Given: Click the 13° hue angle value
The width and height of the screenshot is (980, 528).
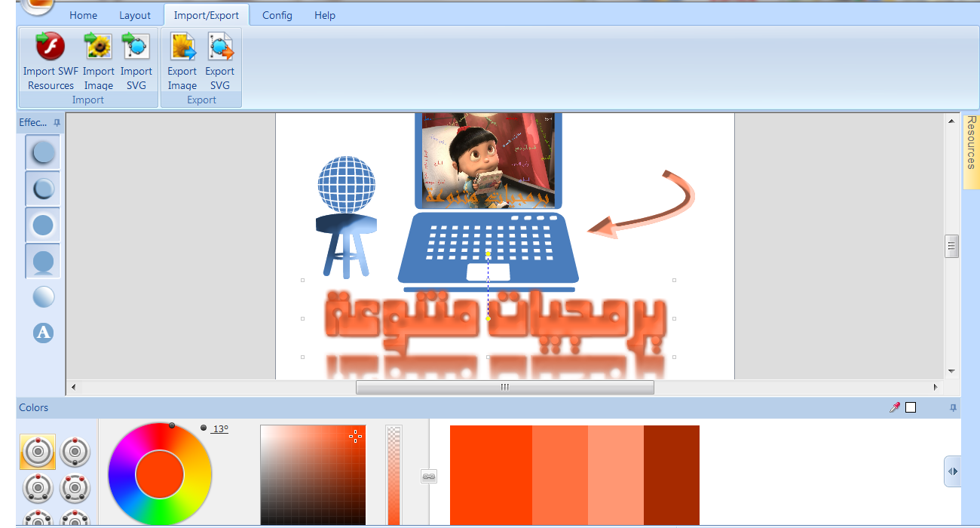Looking at the screenshot, I should click(219, 428).
